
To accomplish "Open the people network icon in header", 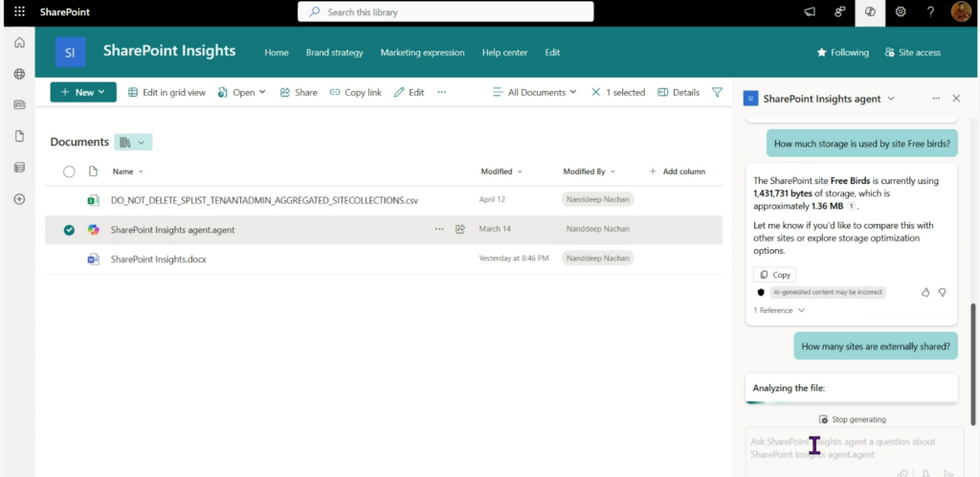I will [840, 11].
